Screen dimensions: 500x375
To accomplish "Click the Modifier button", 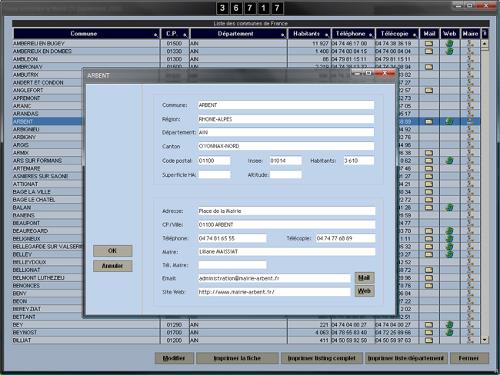I will pyautogui.click(x=174, y=358).
